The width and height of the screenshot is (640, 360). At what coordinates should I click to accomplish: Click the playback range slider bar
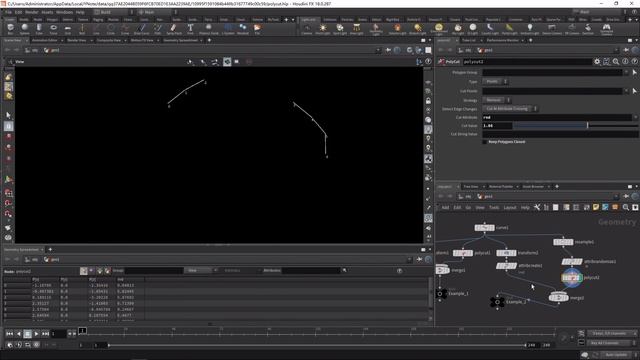coord(317,345)
